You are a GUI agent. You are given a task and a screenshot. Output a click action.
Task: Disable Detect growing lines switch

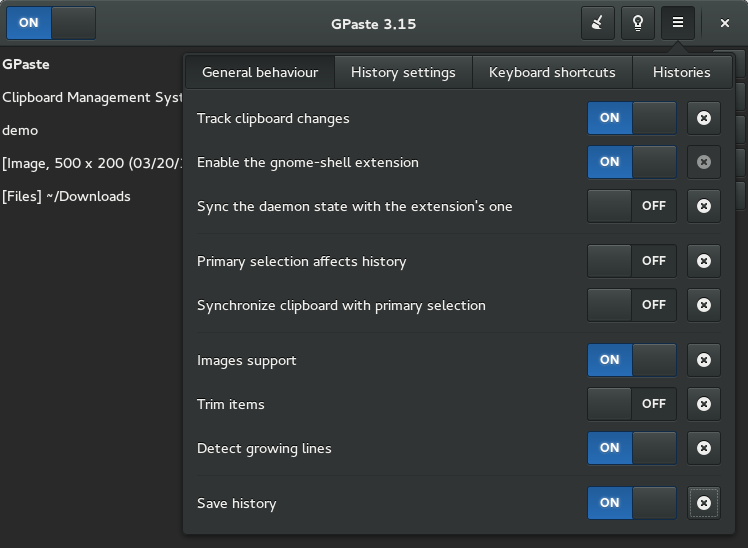point(632,448)
